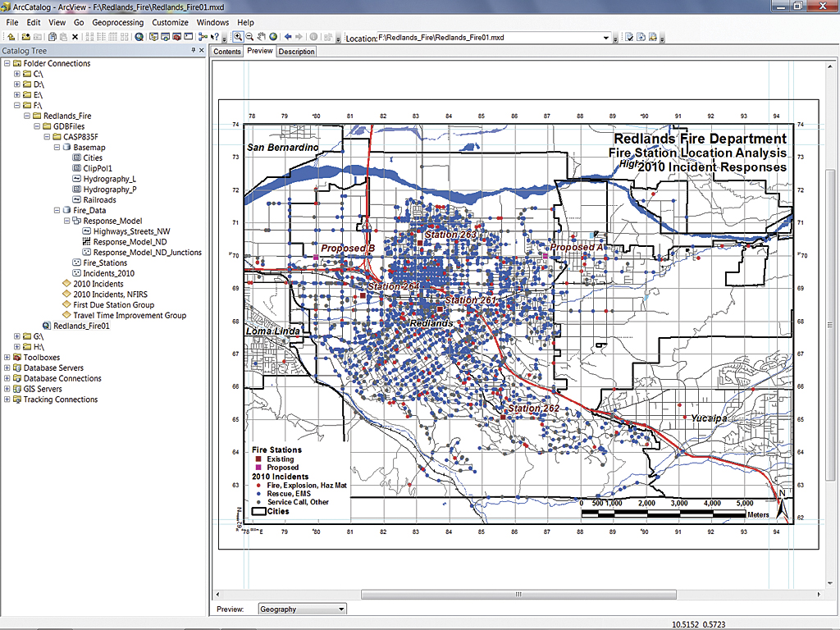
Task: Collapse the Response_Model node
Action: (66, 221)
